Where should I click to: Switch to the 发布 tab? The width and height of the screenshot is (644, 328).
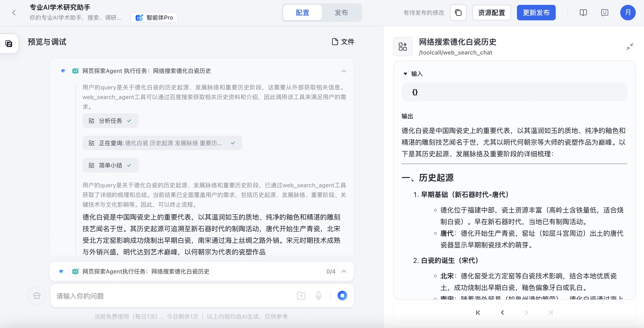click(x=341, y=13)
